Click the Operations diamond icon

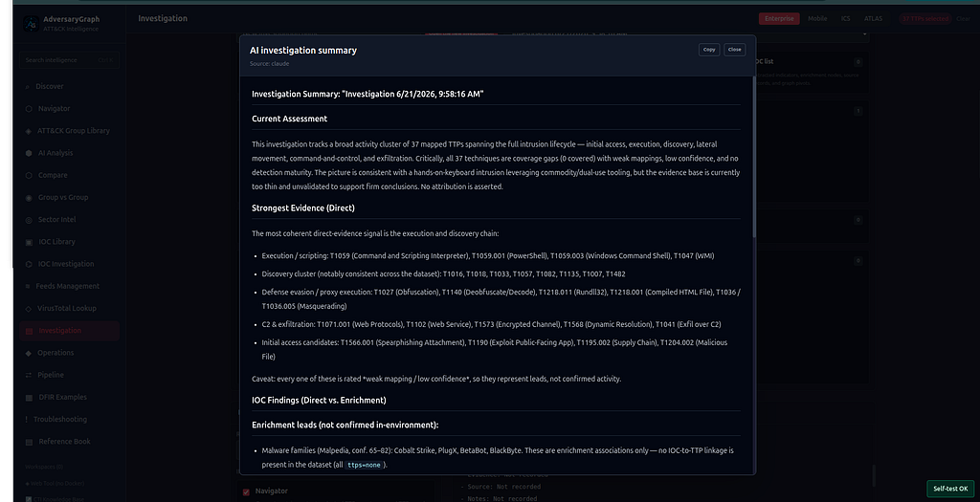click(28, 354)
